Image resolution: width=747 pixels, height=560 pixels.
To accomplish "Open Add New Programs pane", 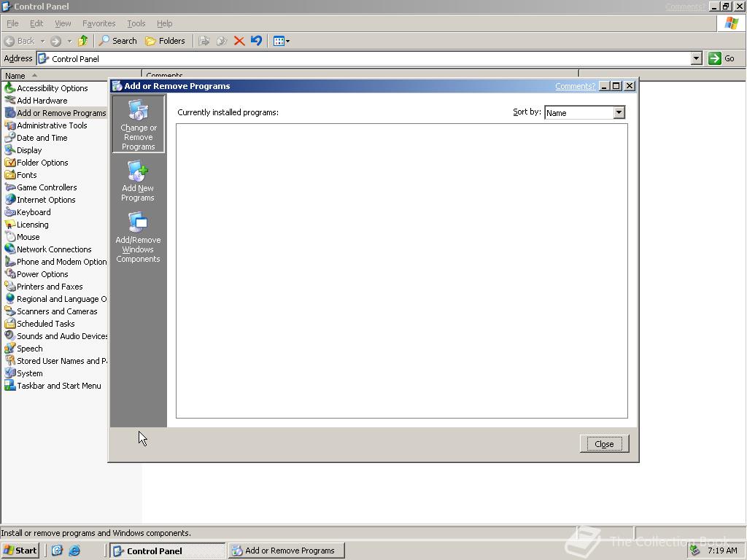I will pyautogui.click(x=138, y=182).
